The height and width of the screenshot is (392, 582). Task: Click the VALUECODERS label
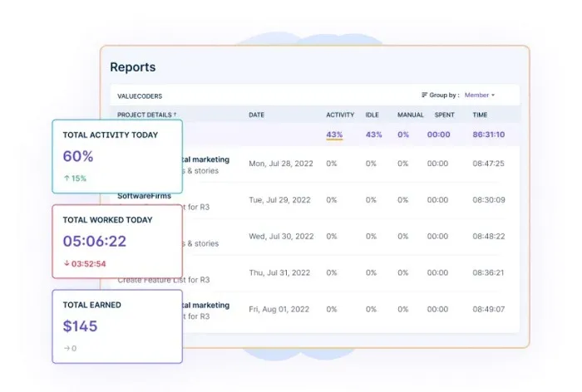pos(140,96)
